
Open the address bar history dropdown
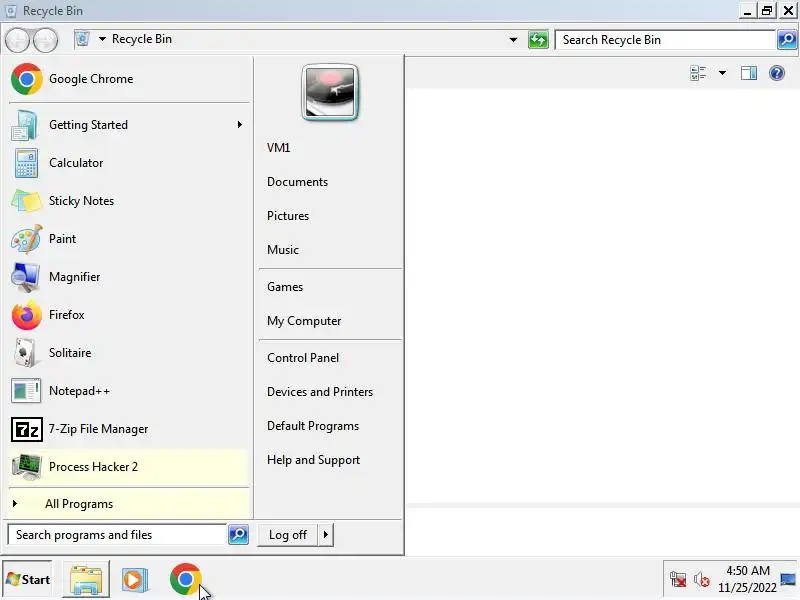point(513,39)
